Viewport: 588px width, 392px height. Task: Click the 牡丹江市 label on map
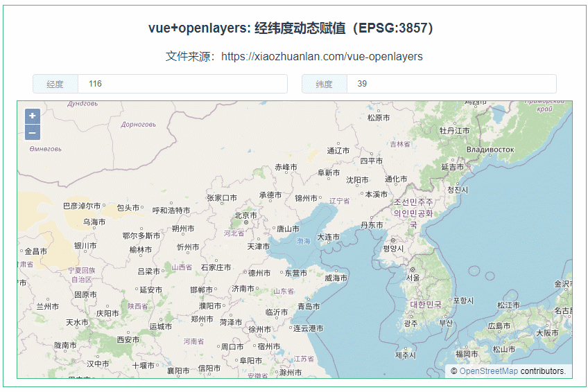point(454,131)
